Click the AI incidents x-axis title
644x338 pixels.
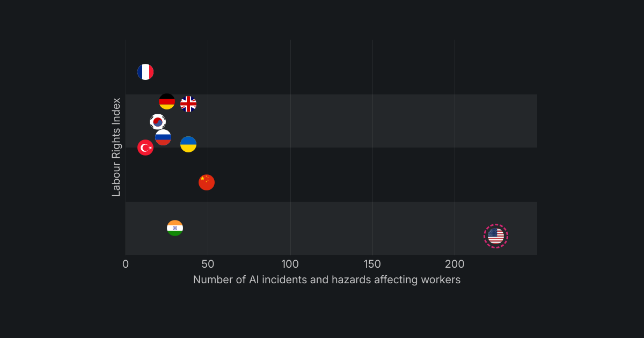click(327, 280)
